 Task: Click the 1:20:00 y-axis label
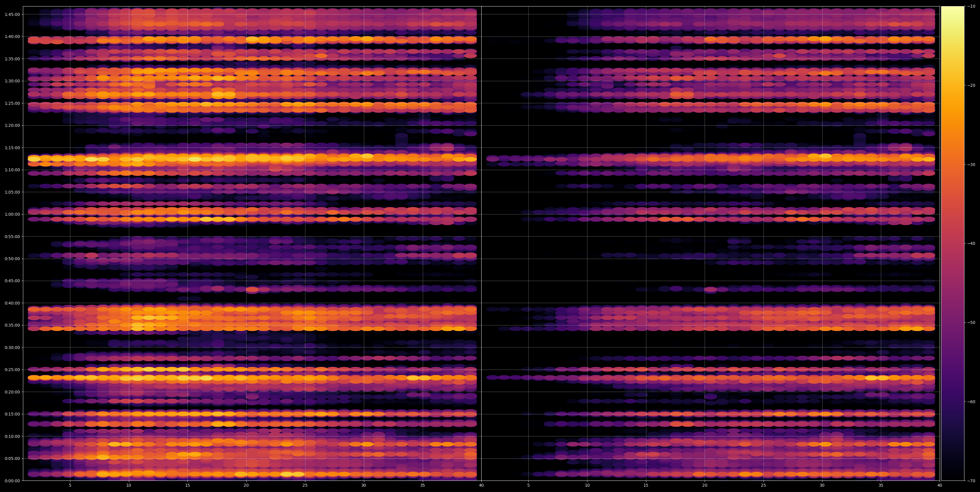12,126
